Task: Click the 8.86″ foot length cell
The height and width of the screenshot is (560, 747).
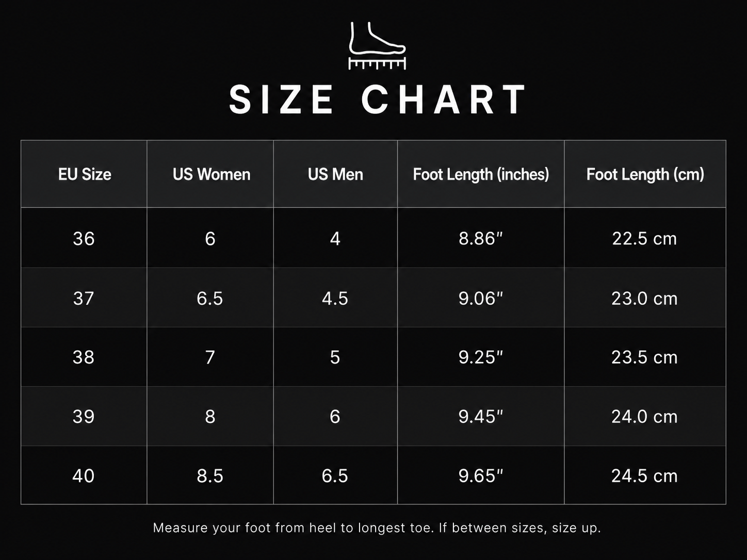Action: (x=481, y=238)
